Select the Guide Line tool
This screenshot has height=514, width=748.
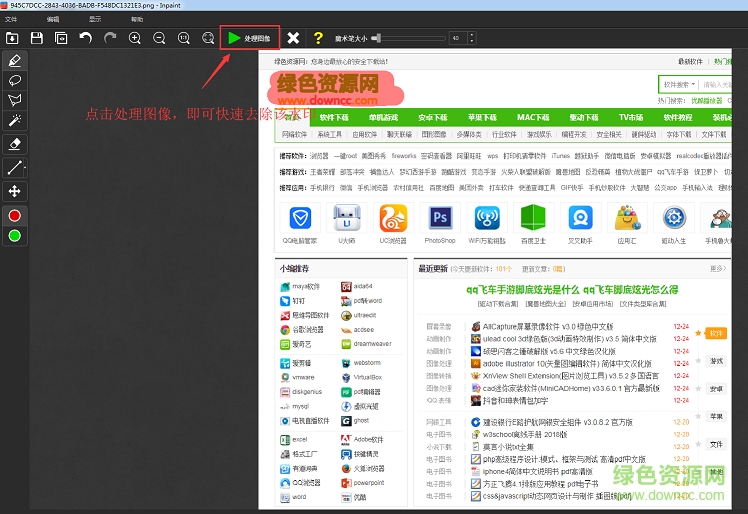pyautogui.click(x=15, y=167)
